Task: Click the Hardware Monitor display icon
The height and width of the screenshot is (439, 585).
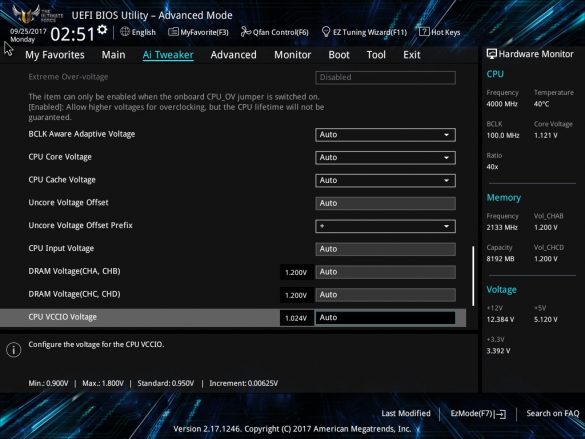Action: (x=491, y=54)
